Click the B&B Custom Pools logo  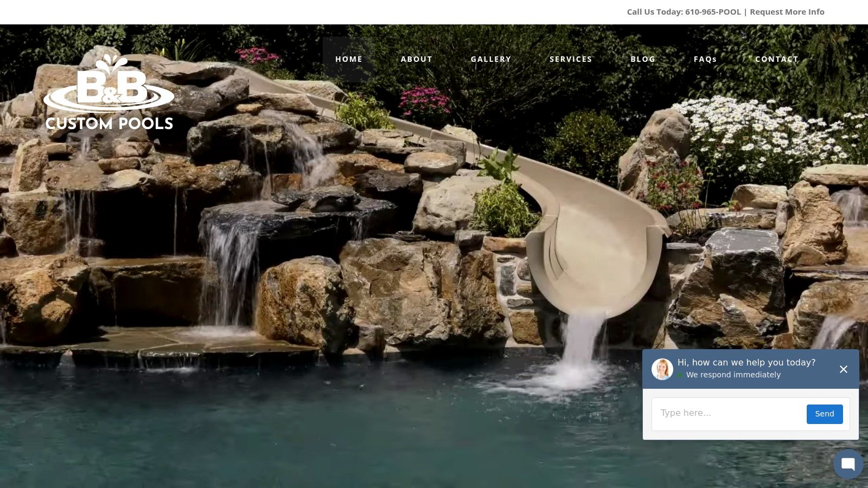108,93
